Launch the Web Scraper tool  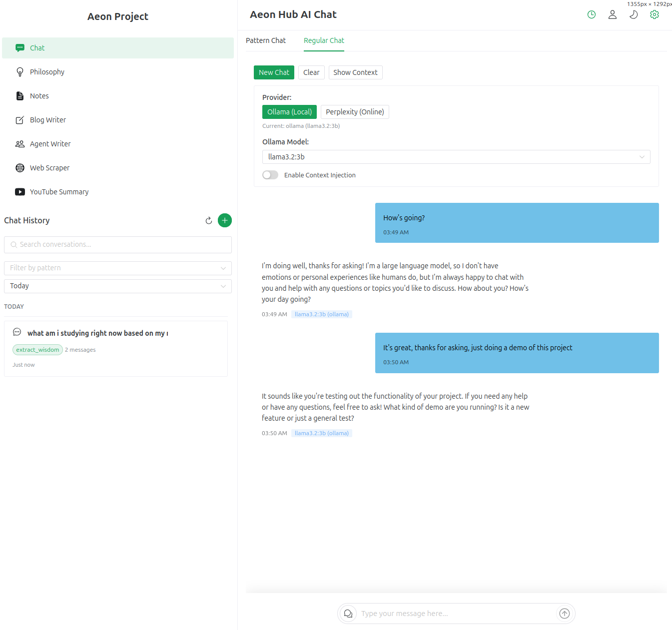click(x=49, y=167)
